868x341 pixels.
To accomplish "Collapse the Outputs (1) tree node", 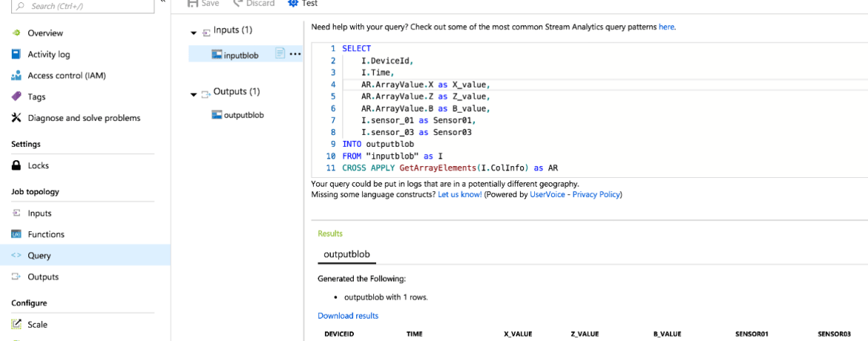I will tap(193, 95).
